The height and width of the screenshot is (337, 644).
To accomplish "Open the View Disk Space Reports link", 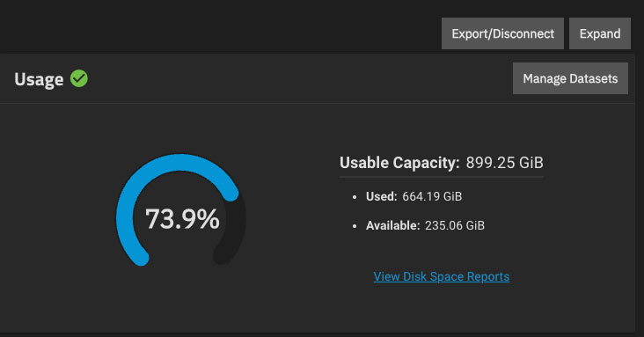I will tap(442, 276).
